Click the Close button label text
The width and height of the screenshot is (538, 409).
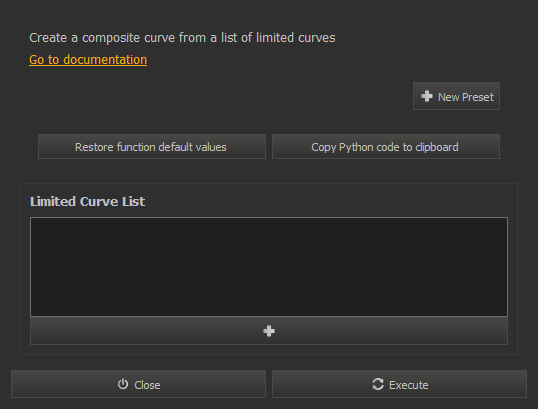click(x=147, y=385)
